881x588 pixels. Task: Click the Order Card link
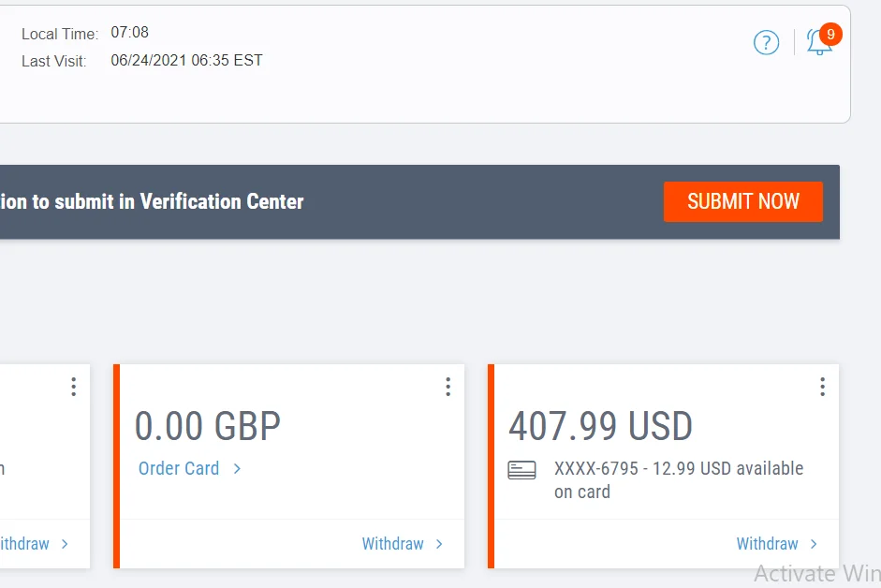point(179,468)
